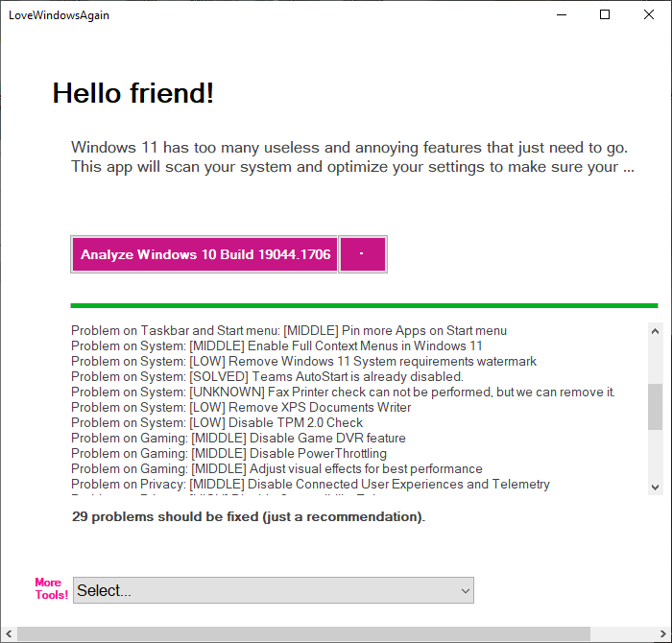Select 'Enable Full Context Menus in Windows 11' entry
Screen dimensions: 672x643
tap(276, 346)
